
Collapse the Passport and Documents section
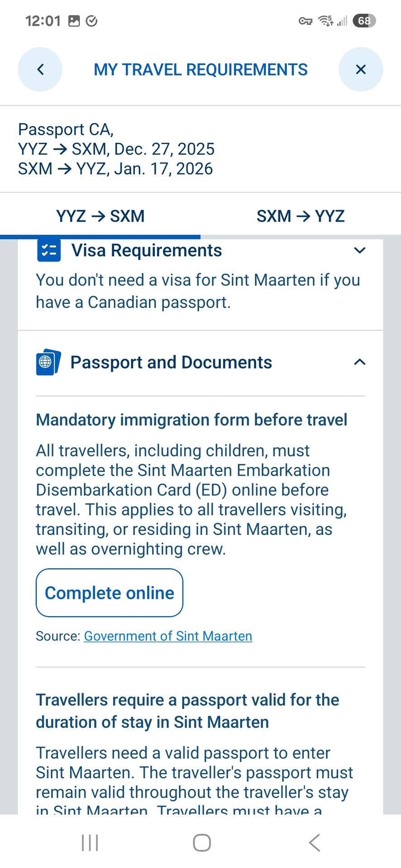(x=359, y=362)
